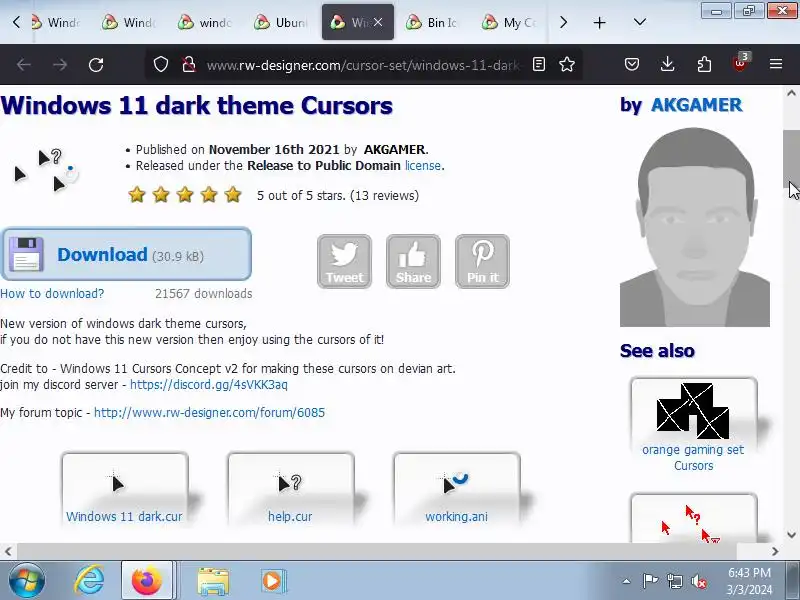
Task: Open the How to download? link
Action: click(x=52, y=294)
